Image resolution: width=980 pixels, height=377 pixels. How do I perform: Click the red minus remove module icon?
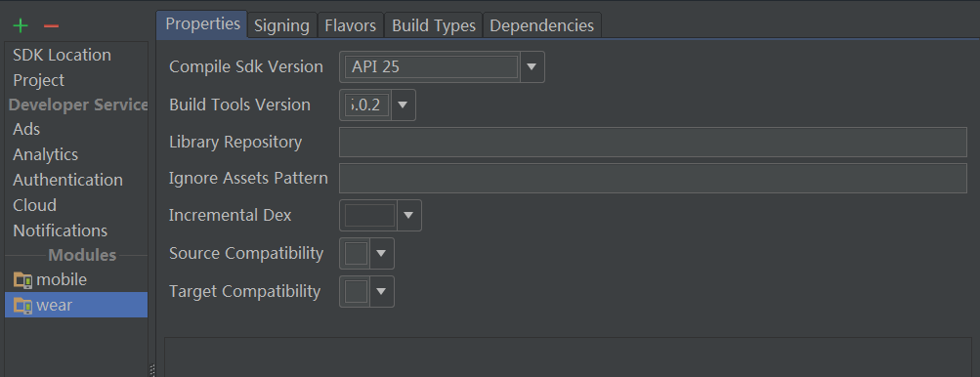coord(51,25)
